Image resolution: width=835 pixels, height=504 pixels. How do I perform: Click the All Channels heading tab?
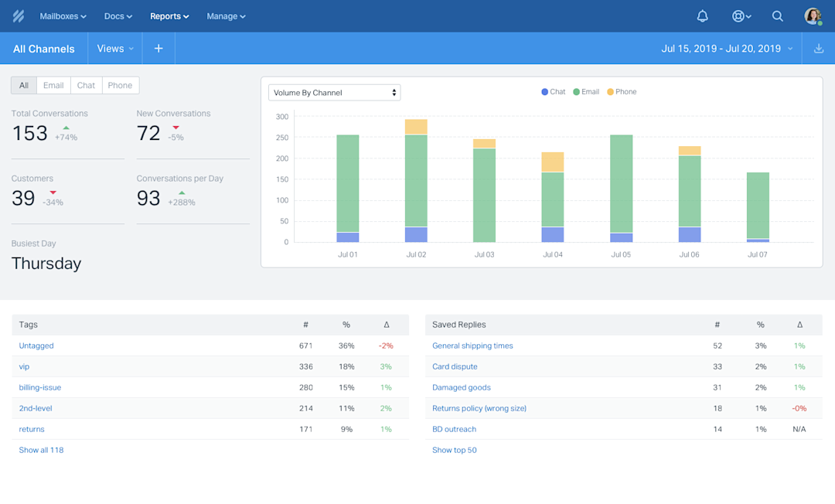(x=43, y=49)
